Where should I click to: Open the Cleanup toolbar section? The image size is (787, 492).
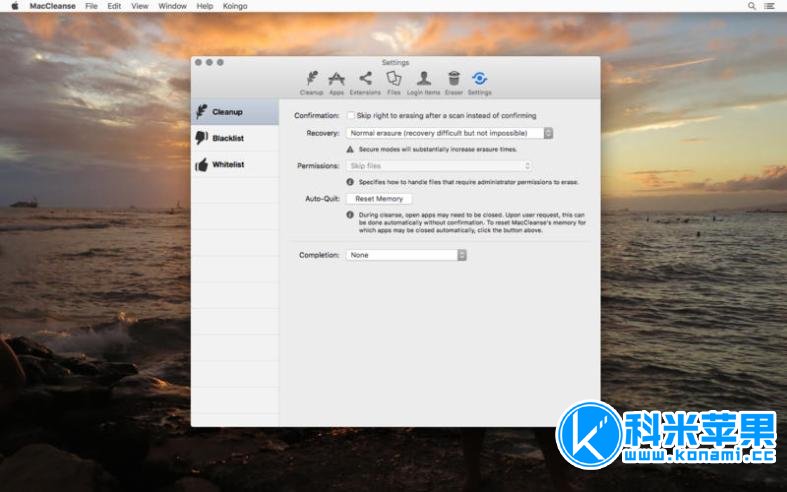311,83
